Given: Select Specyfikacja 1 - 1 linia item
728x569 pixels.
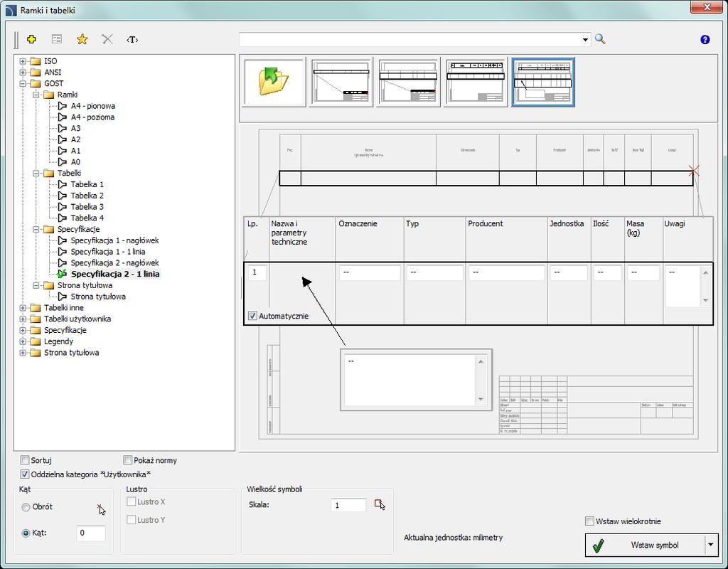Looking at the screenshot, I should [108, 252].
